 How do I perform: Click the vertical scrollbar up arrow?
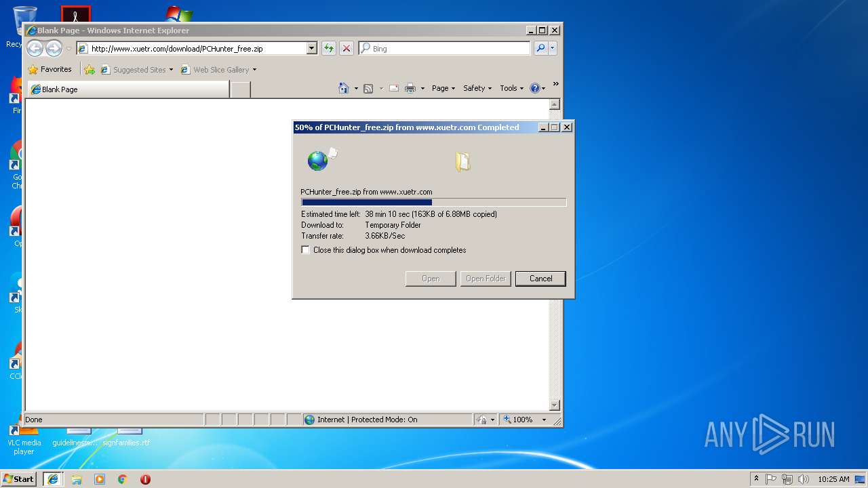[x=554, y=104]
